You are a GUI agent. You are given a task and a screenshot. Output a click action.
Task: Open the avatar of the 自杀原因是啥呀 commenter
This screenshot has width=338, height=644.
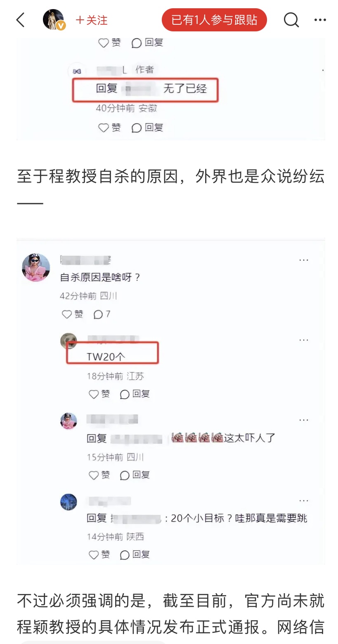point(36,268)
